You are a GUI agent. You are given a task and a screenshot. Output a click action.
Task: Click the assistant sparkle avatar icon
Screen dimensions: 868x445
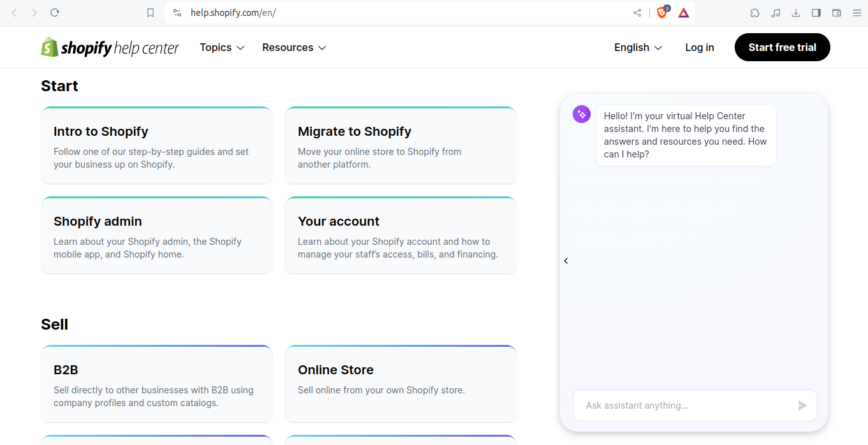[581, 114]
